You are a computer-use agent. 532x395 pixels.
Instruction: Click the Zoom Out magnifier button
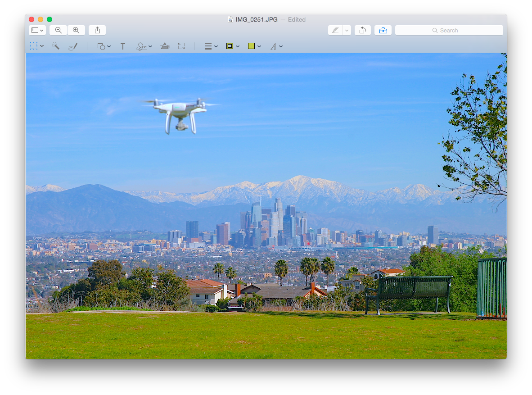click(59, 30)
